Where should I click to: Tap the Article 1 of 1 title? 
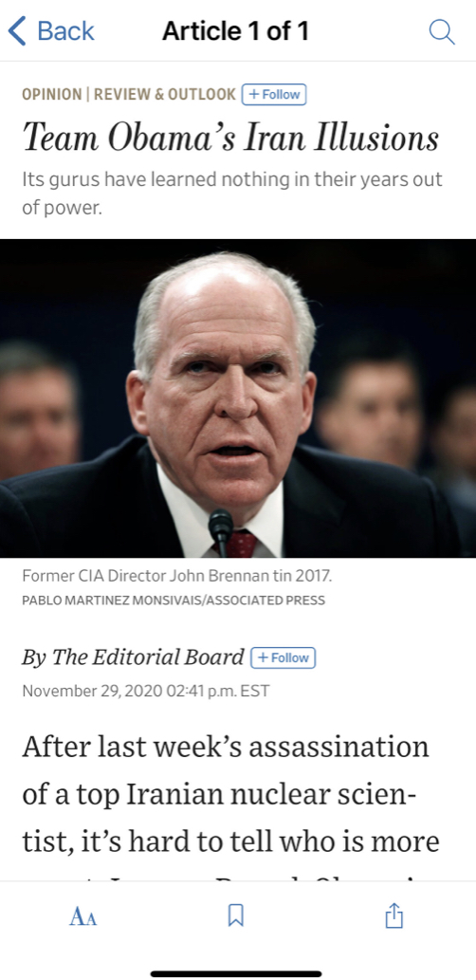[x=235, y=31]
